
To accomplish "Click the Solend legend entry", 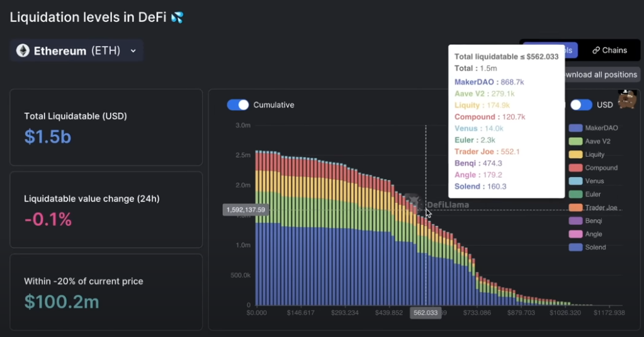I will (x=595, y=247).
